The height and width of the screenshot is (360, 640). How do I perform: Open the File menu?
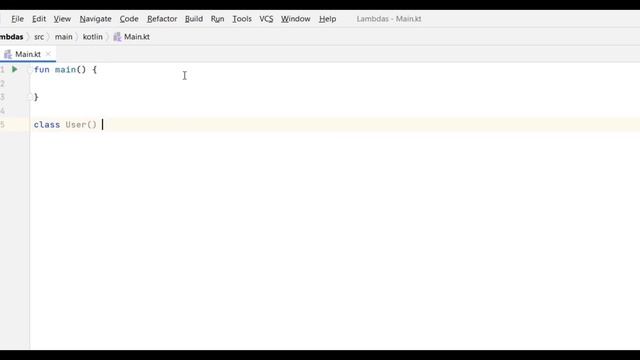click(x=18, y=19)
